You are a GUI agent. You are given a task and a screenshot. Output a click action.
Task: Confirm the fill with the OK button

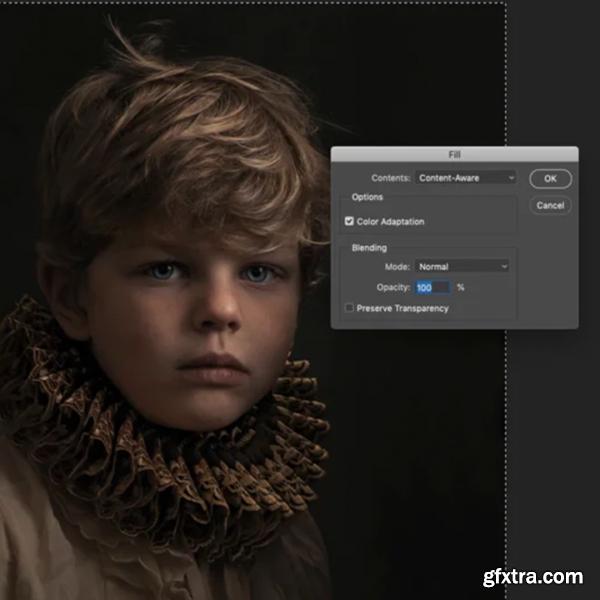(550, 179)
